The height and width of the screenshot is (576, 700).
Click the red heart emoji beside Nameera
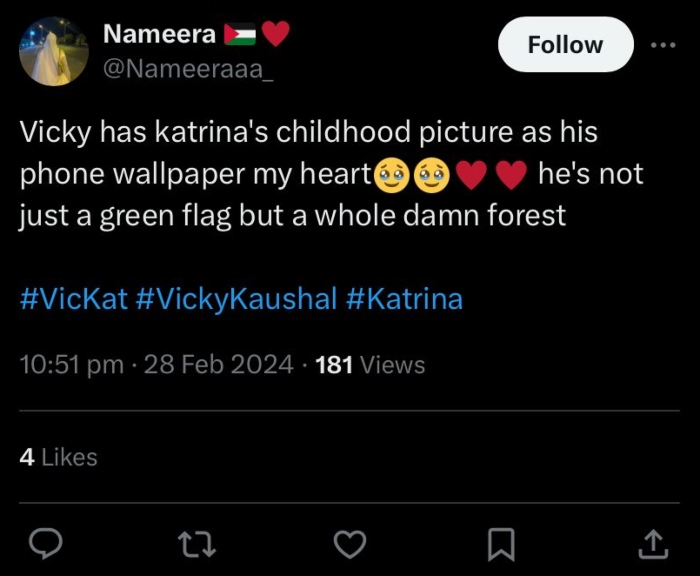(276, 35)
